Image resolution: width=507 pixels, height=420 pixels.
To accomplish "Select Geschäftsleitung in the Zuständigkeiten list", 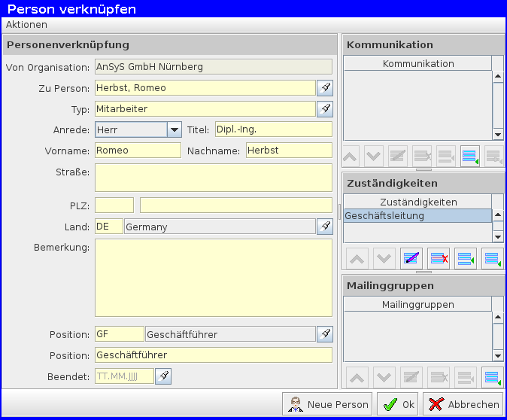I will click(417, 216).
